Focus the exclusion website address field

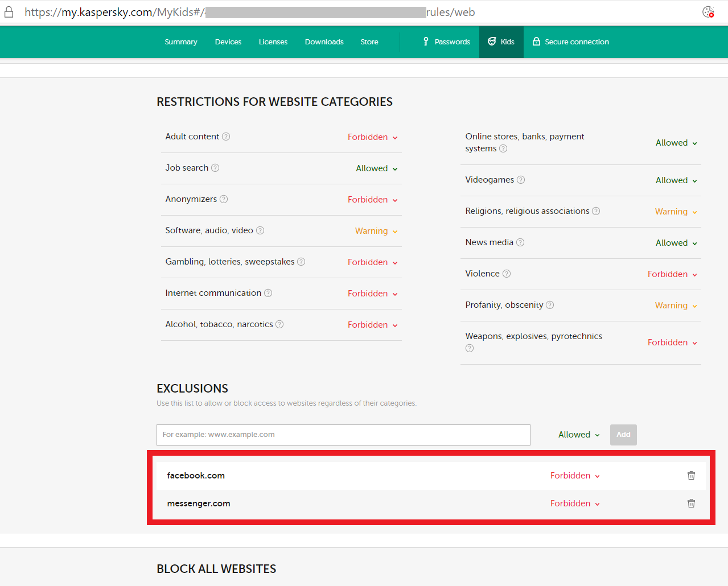click(343, 435)
